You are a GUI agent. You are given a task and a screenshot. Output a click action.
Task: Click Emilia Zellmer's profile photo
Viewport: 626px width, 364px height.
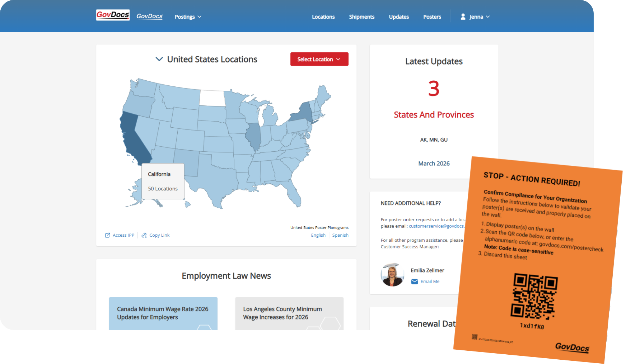click(392, 275)
